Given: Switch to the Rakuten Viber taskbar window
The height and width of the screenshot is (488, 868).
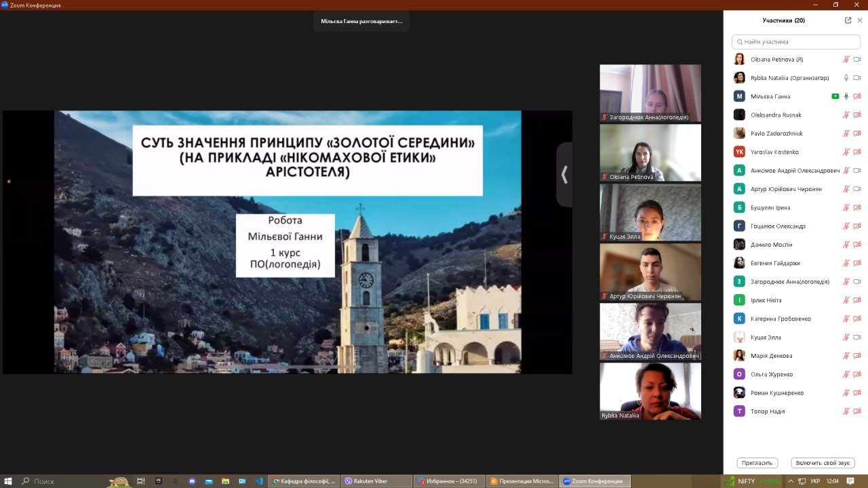Looking at the screenshot, I should pos(376,481).
